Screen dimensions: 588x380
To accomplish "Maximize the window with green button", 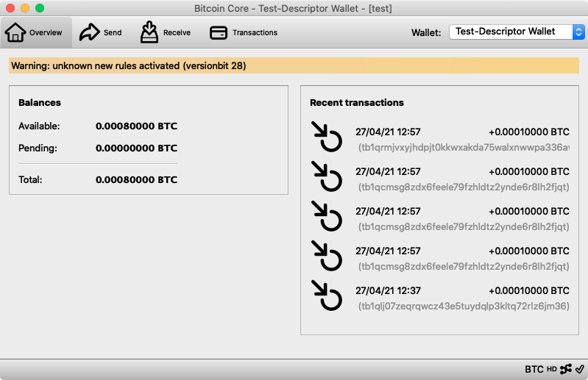I will [40, 8].
